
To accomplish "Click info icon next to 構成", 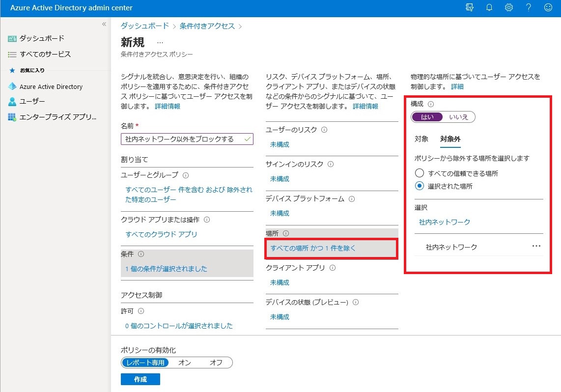I will pos(431,104).
